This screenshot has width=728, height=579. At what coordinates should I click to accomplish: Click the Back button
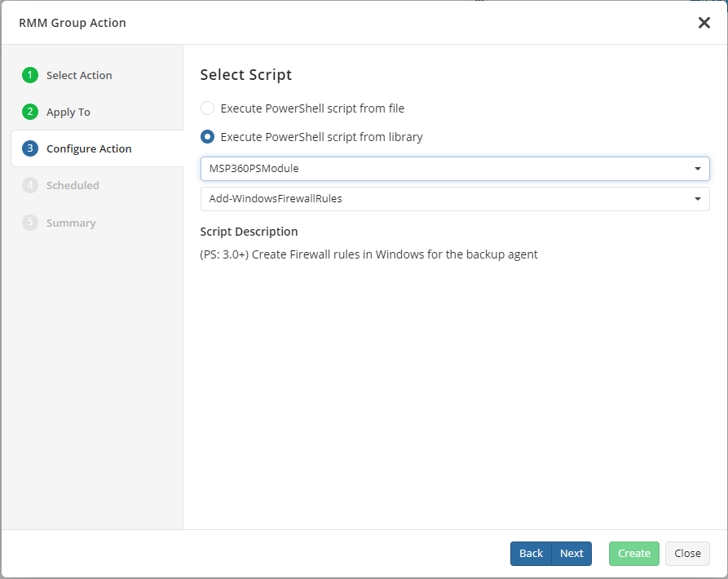click(531, 554)
